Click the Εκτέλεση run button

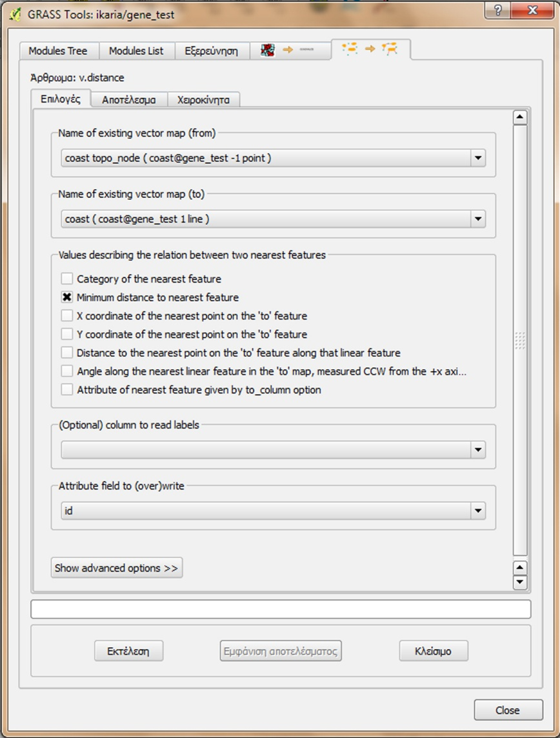click(x=128, y=652)
